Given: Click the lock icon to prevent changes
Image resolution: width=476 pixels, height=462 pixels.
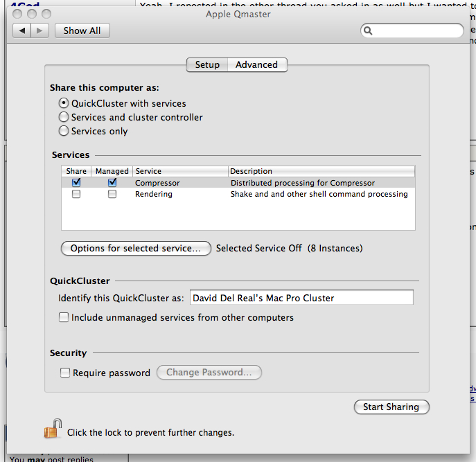Looking at the screenshot, I should [53, 429].
